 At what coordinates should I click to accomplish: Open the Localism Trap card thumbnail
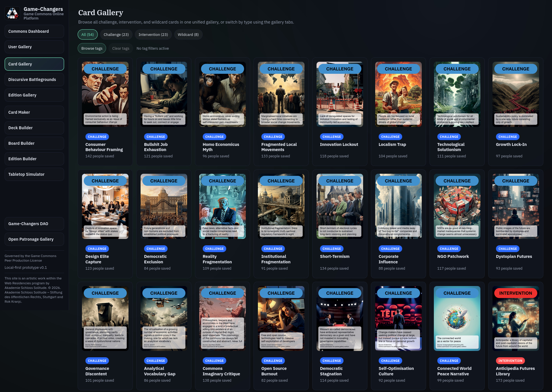point(398,94)
